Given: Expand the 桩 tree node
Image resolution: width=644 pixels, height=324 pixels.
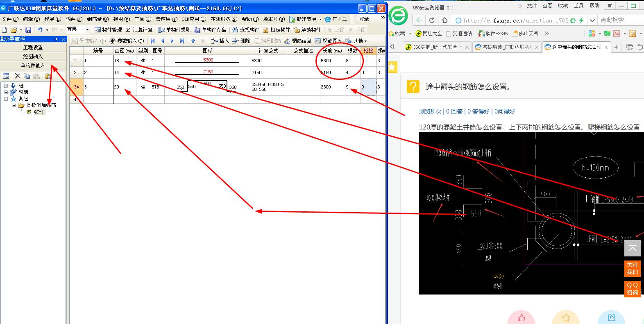Looking at the screenshot, I should (6, 86).
